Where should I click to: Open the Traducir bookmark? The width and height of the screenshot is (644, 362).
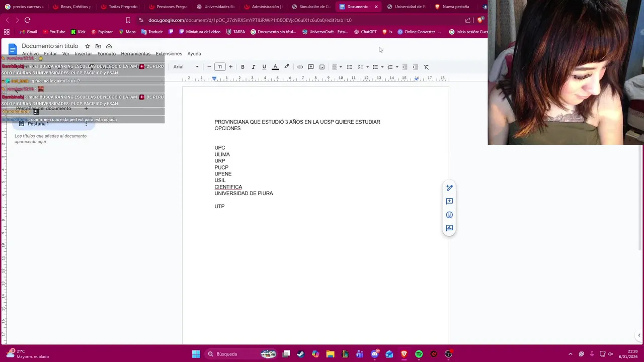point(152,32)
